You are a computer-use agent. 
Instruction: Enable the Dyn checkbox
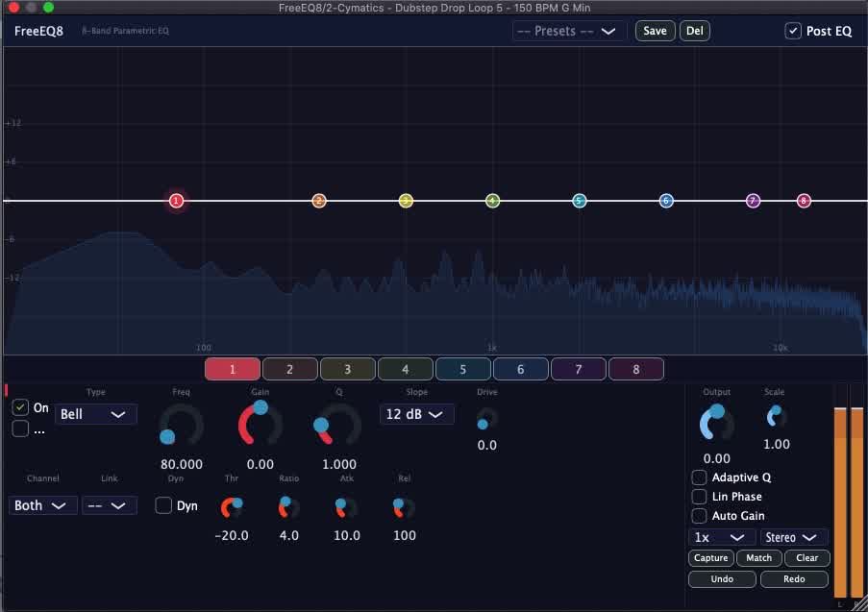point(163,505)
